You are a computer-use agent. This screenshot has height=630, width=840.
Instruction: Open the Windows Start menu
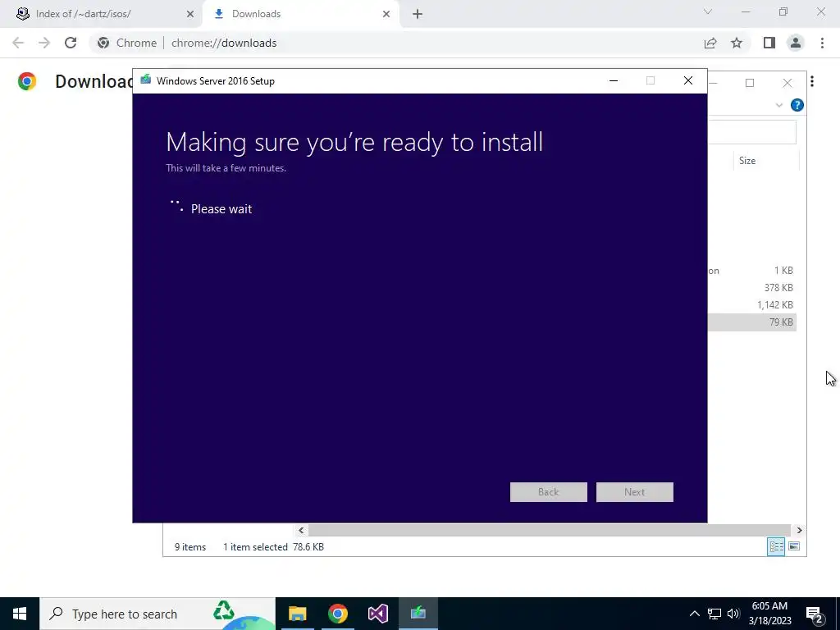[x=20, y=614]
